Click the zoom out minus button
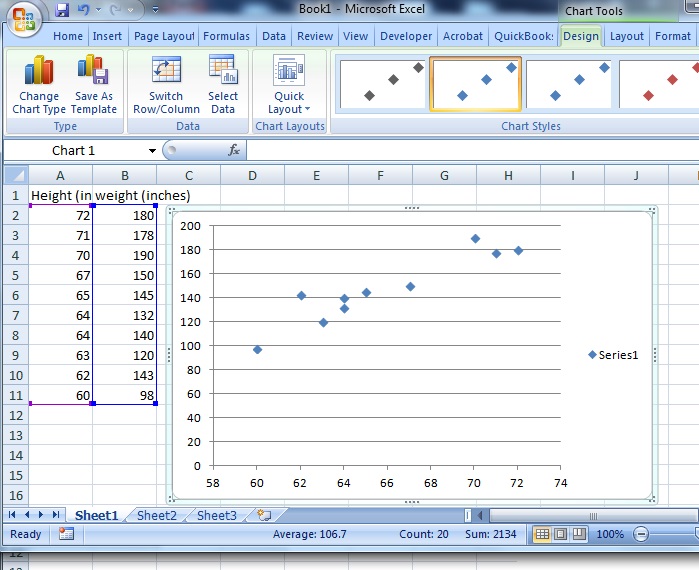 click(x=641, y=534)
